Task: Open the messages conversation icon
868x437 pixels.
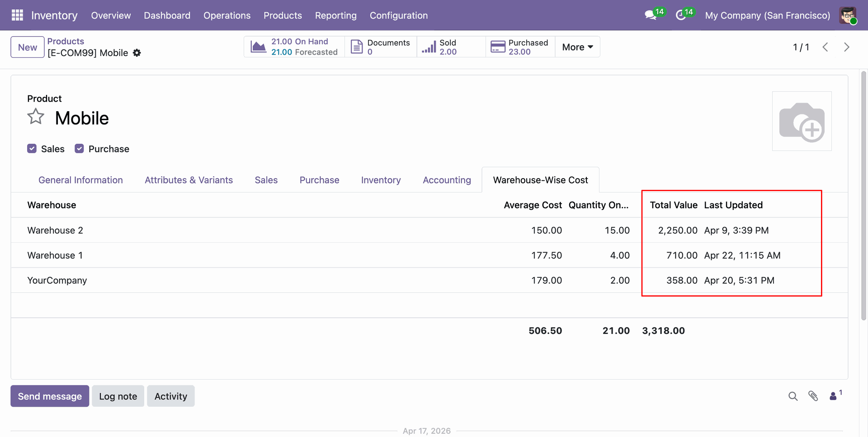Action: point(651,15)
